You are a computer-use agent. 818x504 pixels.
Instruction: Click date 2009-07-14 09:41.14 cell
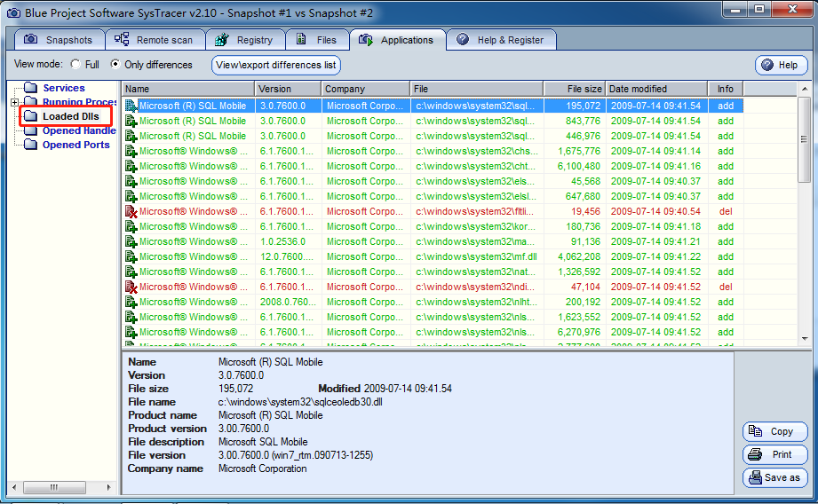point(657,151)
